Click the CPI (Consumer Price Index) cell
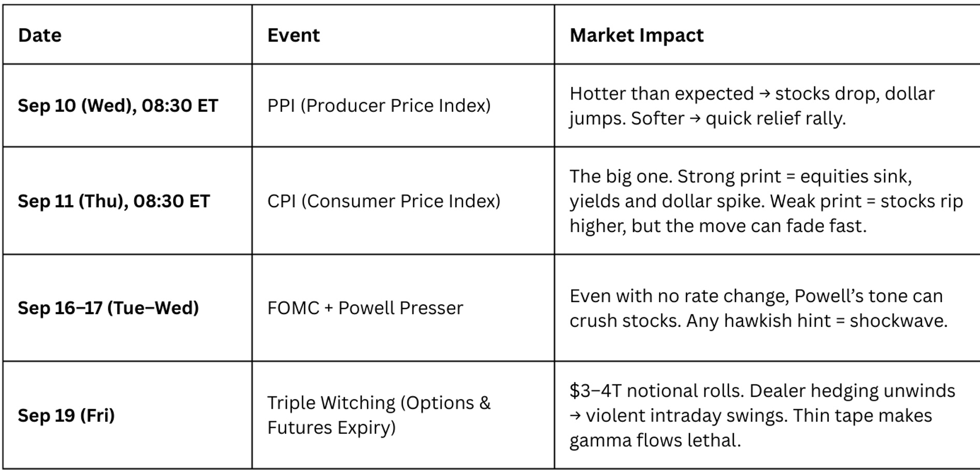This screenshot has width=980, height=470. click(x=384, y=201)
